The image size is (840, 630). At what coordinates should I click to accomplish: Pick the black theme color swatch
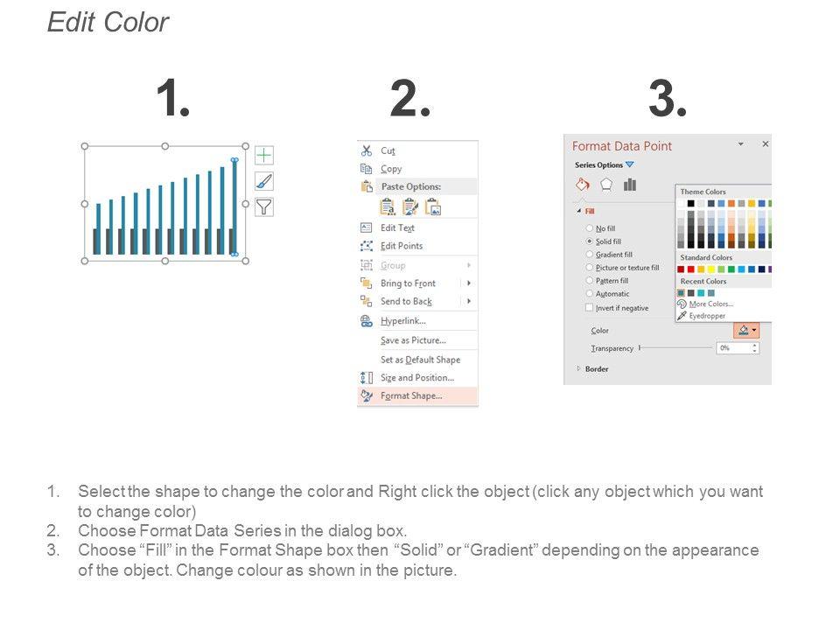690,204
